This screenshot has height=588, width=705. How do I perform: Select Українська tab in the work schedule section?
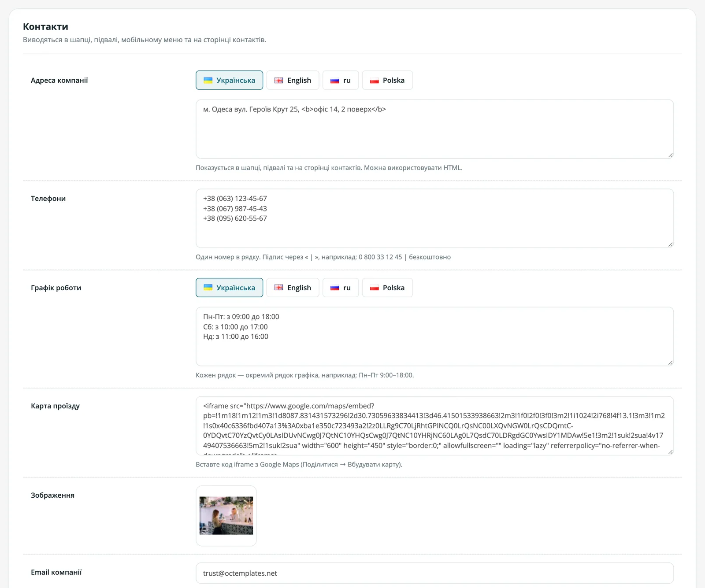(x=229, y=288)
